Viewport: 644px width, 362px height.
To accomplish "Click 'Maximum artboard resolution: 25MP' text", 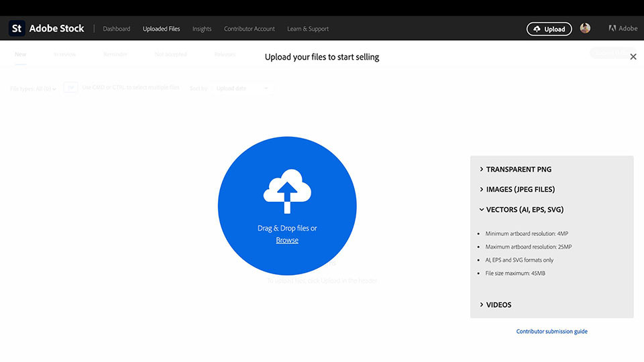I will coord(528,247).
